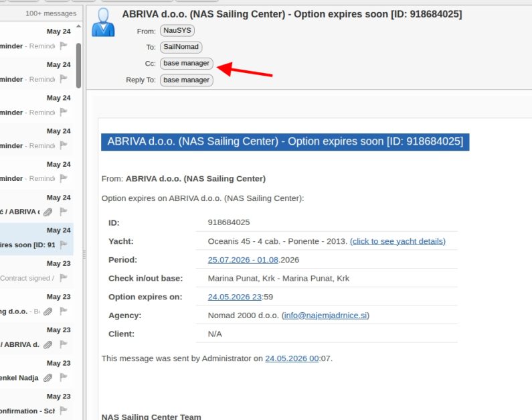Image resolution: width=532 pixels, height=420 pixels.
Task: Click attachment icon on 'enkel Nadja' message
Action: pos(48,378)
